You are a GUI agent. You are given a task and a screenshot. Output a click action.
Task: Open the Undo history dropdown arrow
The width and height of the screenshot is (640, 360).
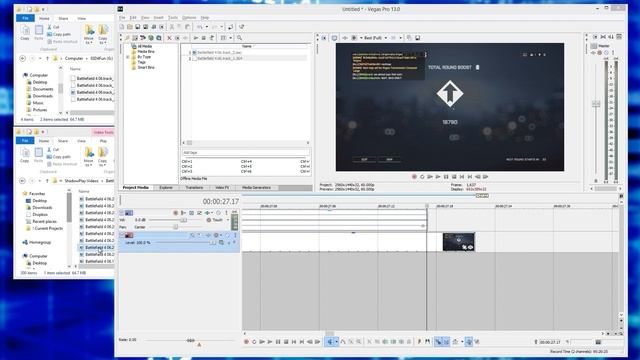(x=207, y=27)
